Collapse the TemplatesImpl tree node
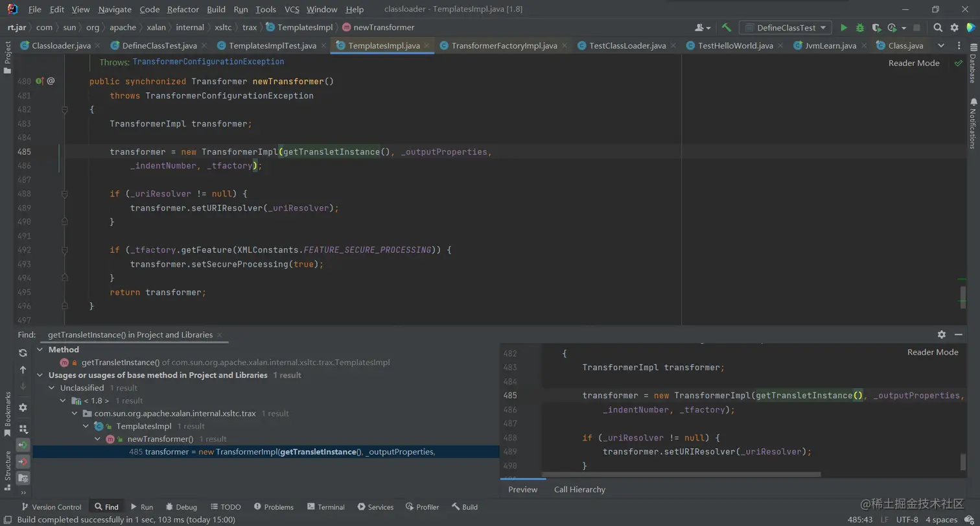The height and width of the screenshot is (526, 980). (86, 426)
